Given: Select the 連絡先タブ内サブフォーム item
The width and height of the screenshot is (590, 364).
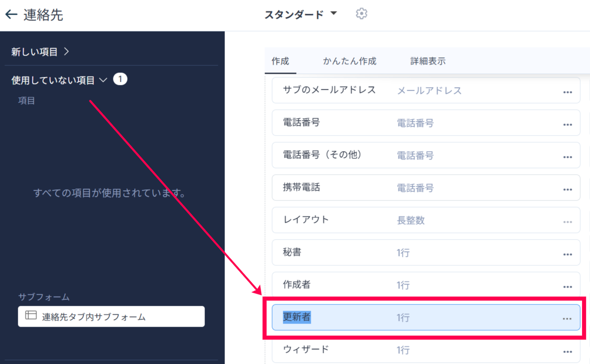Looking at the screenshot, I should click(x=111, y=316).
